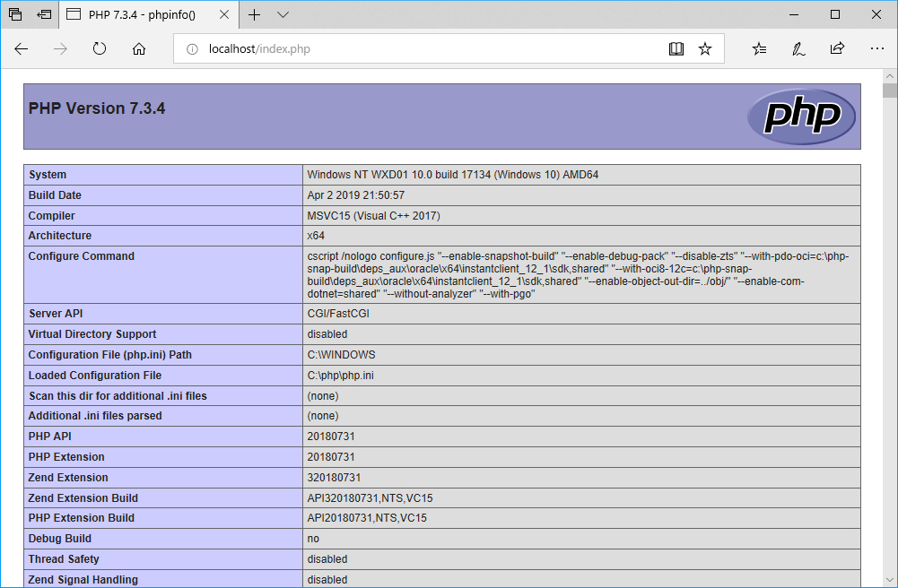The image size is (898, 588).
Task: Click the Refresh icon to reload phpinfo
Action: (x=100, y=48)
